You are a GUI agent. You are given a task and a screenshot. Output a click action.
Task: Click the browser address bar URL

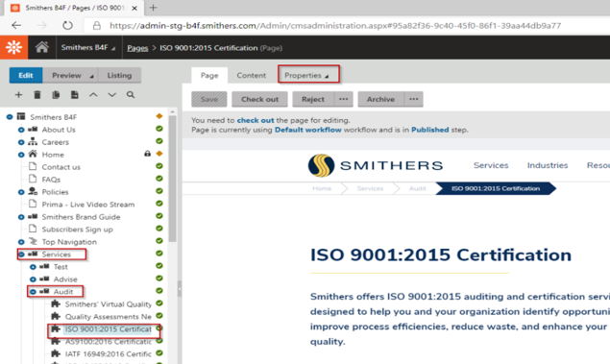pos(335,26)
